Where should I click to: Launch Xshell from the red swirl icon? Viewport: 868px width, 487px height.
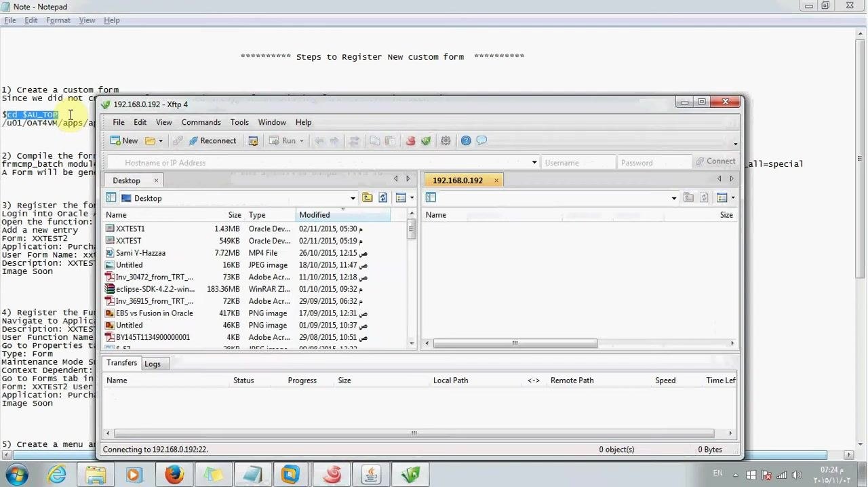(410, 141)
